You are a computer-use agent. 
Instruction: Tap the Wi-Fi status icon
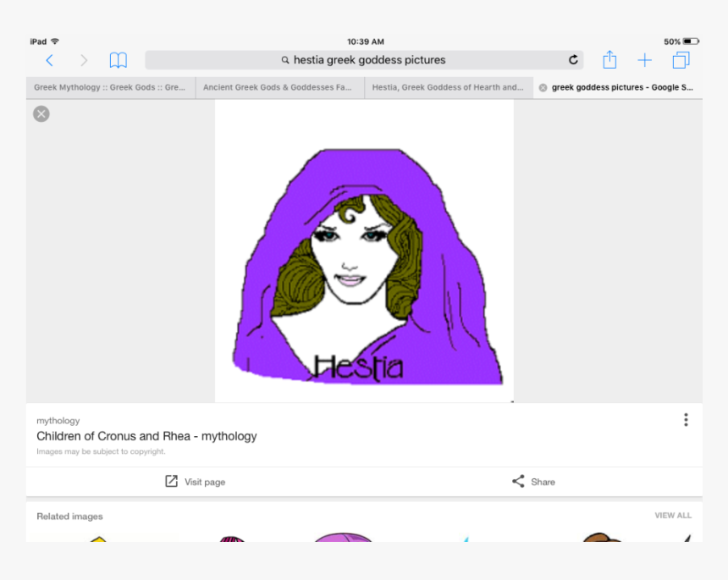coord(55,41)
